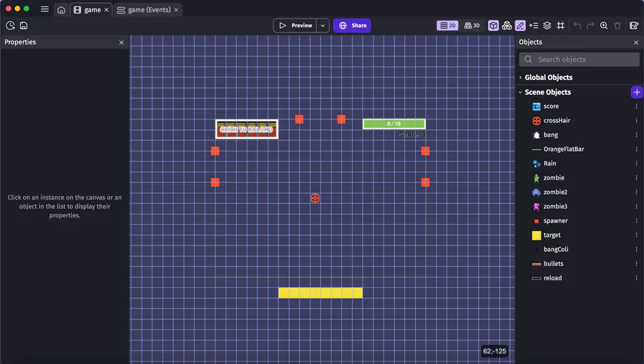Toggle the objects panel cube icon

[x=493, y=26]
